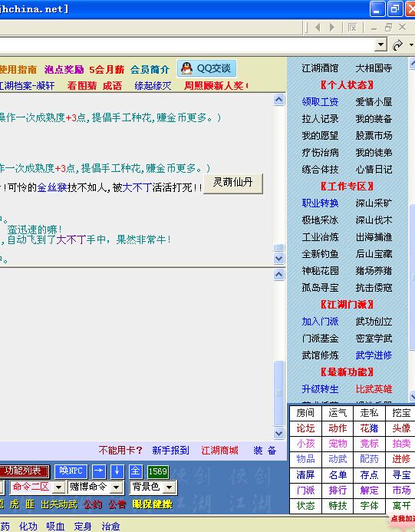Expand the 赌博命令 dropdown list
Viewport: 415px width, 532px height.
tap(95, 487)
